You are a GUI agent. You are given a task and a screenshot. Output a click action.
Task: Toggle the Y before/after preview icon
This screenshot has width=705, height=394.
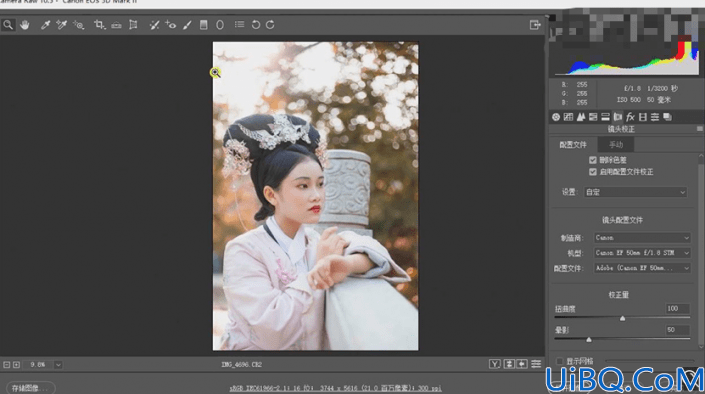(x=495, y=364)
